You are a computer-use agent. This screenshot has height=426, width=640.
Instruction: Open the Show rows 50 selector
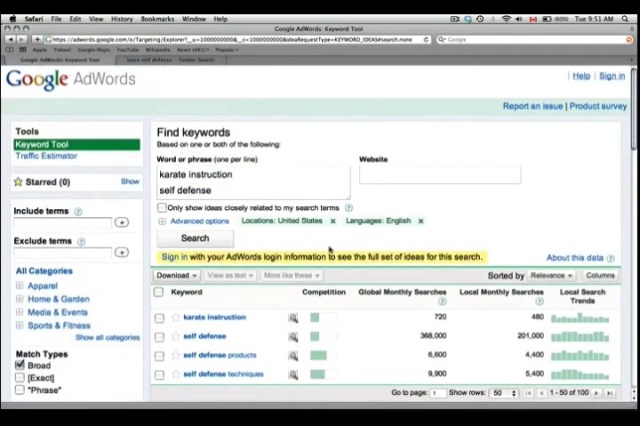tap(504, 393)
